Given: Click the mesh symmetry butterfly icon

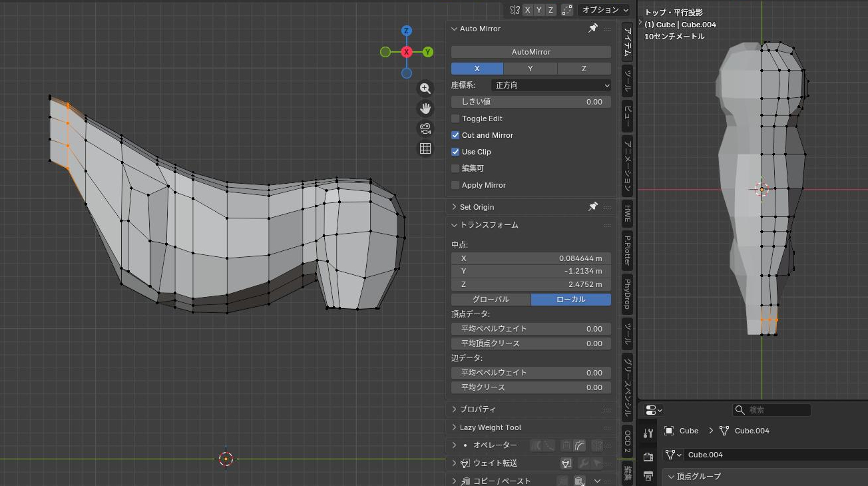Looking at the screenshot, I should point(515,10).
